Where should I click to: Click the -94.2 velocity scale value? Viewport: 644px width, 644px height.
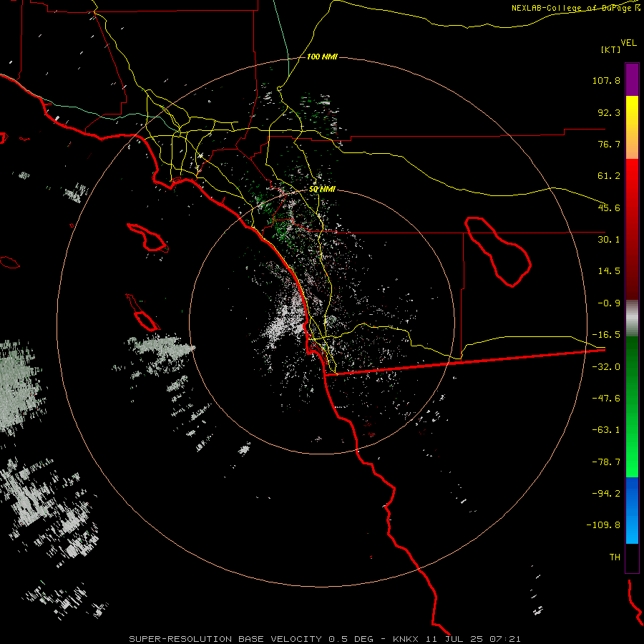(606, 493)
